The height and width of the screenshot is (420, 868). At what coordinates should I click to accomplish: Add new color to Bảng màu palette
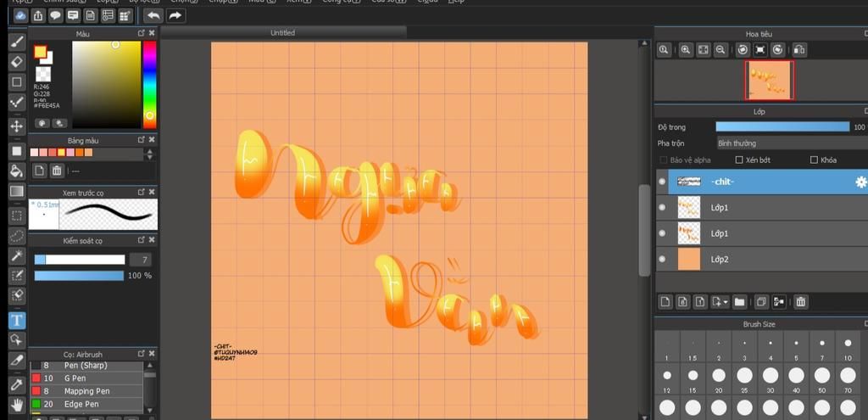click(39, 171)
